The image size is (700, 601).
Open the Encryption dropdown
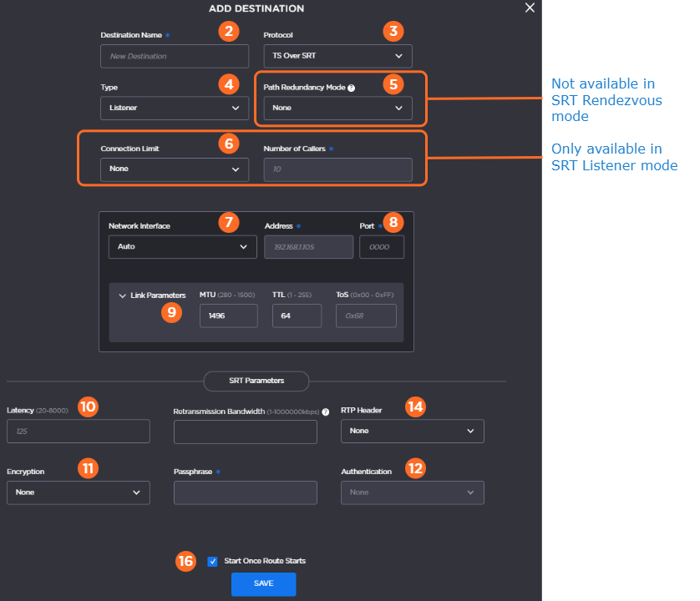pos(78,492)
